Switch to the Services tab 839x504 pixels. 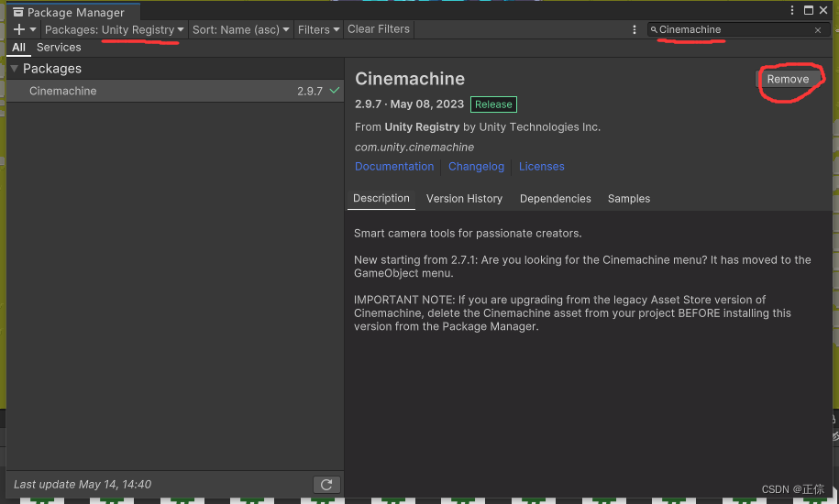[59, 47]
